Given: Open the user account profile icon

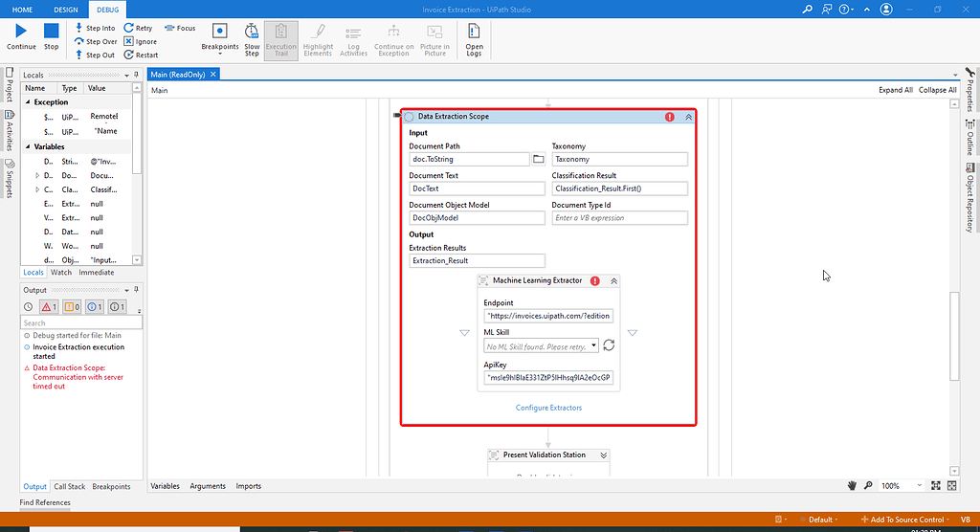Looking at the screenshot, I should pos(886,10).
